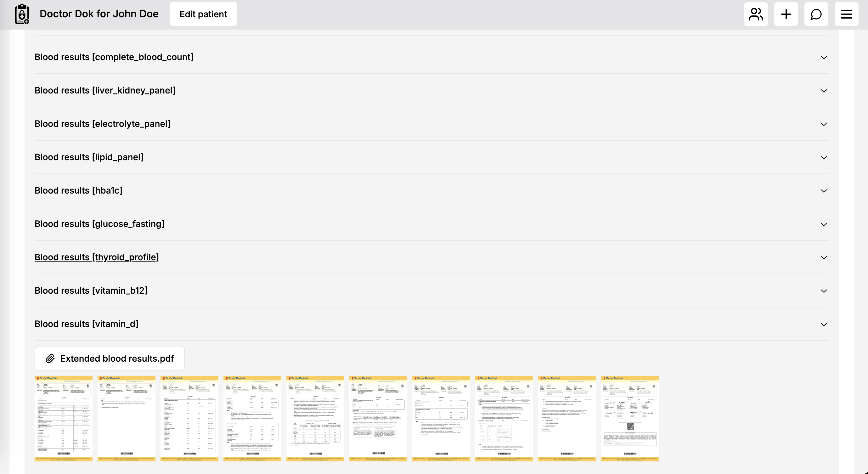
Task: Open the fifth PDF page thumbnail
Action: tap(315, 418)
